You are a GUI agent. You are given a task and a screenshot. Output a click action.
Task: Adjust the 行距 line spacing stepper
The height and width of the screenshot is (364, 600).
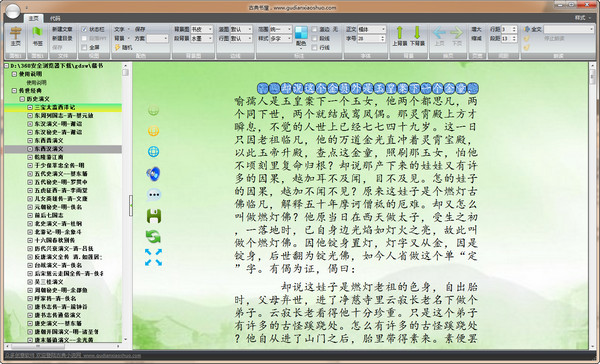pos(514,29)
